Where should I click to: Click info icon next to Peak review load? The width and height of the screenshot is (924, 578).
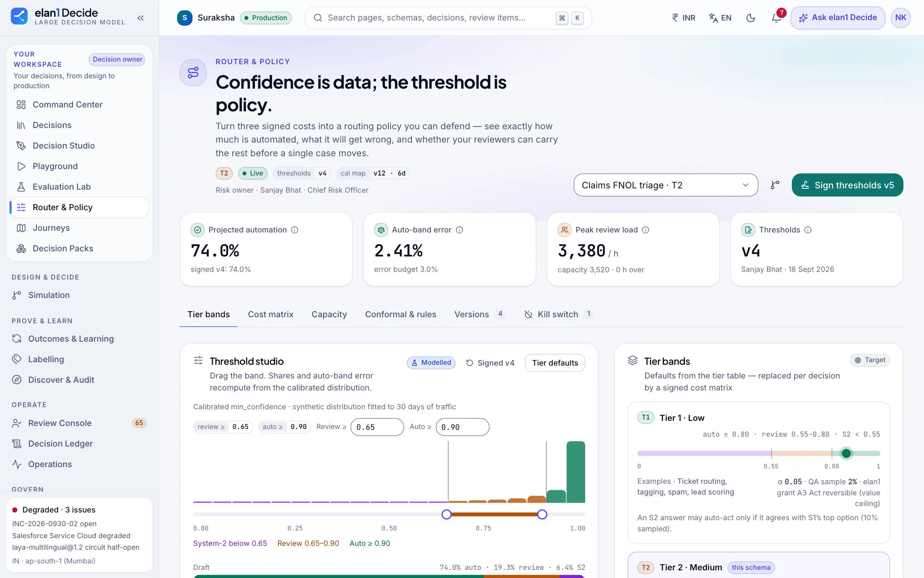(x=646, y=230)
